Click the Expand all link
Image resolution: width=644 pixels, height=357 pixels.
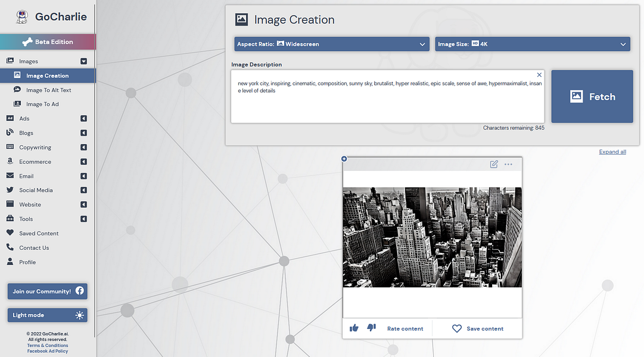pyautogui.click(x=612, y=152)
